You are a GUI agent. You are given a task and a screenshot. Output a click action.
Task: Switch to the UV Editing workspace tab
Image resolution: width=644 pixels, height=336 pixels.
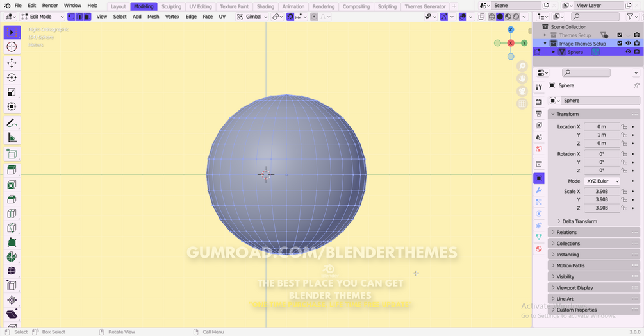201,6
